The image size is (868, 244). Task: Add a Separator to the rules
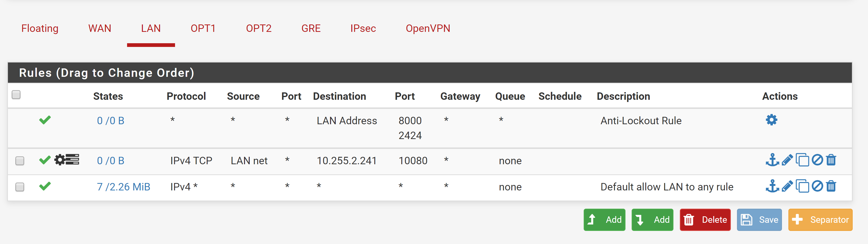820,220
